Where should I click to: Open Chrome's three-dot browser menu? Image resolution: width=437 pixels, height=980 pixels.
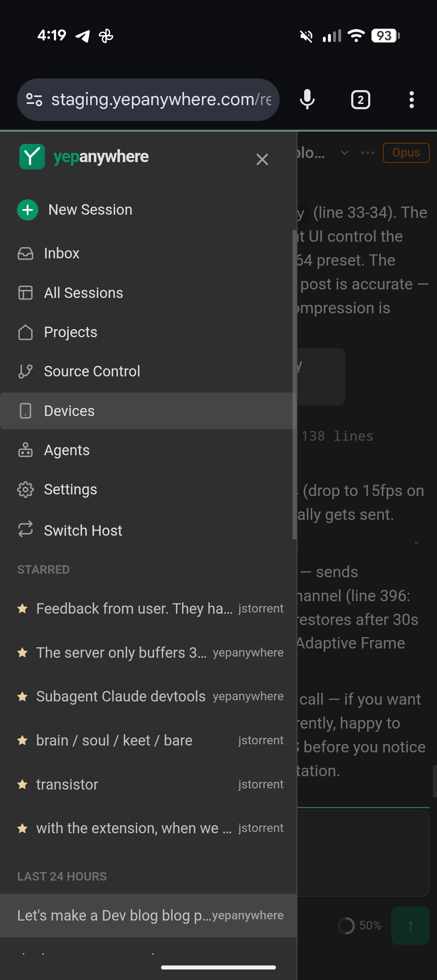pos(412,99)
